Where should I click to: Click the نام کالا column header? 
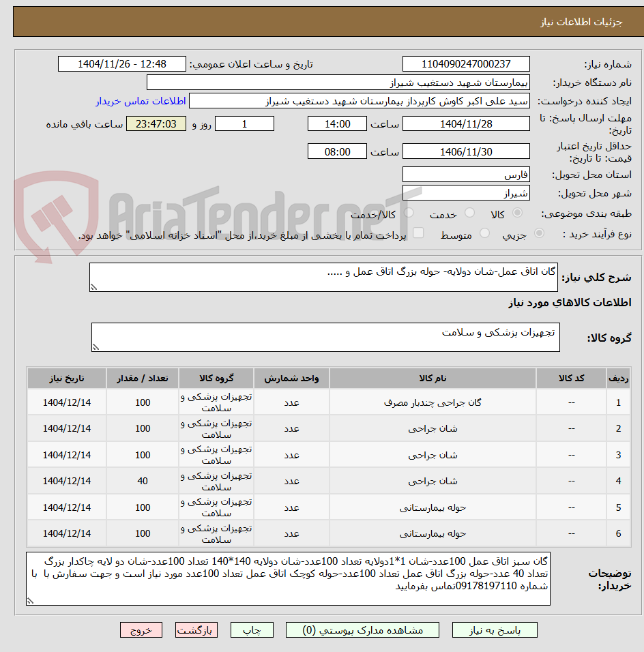coord(433,379)
